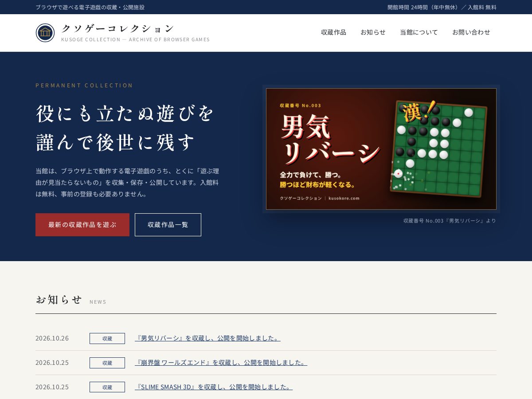Click the PERMANENT COLLECTION label
The width and height of the screenshot is (532, 399).
point(84,85)
